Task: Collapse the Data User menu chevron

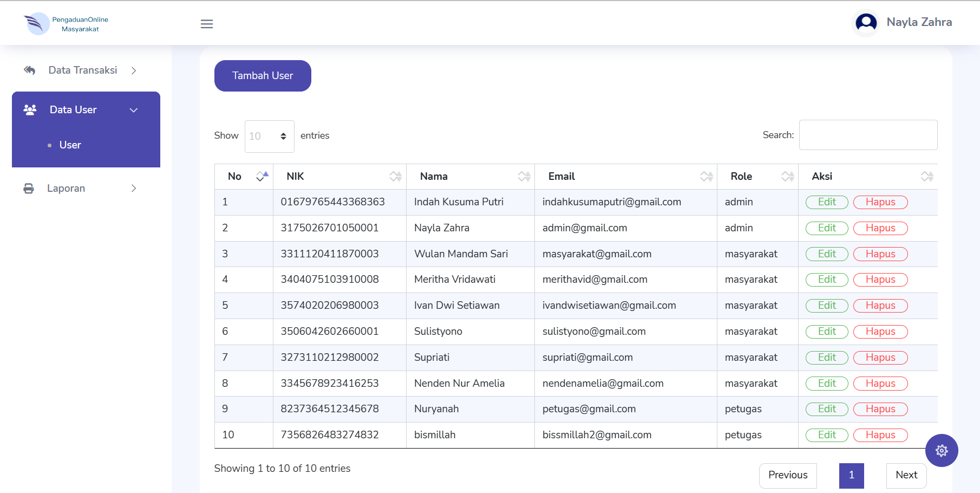Action: coord(134,110)
